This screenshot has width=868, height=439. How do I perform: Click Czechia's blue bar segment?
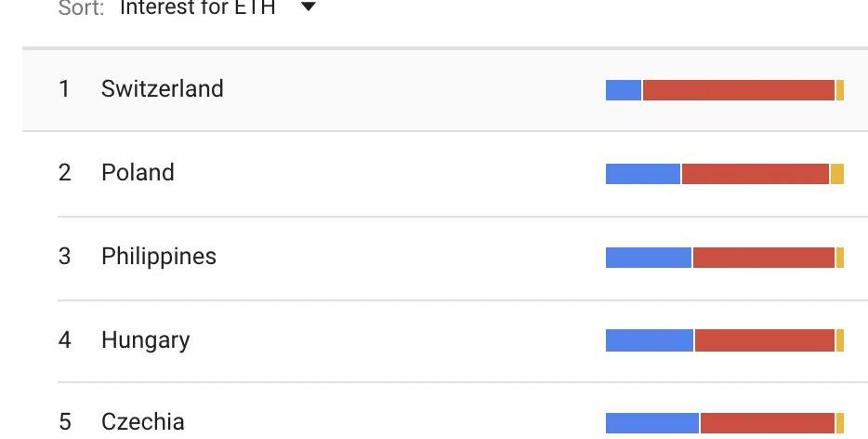pyautogui.click(x=652, y=424)
